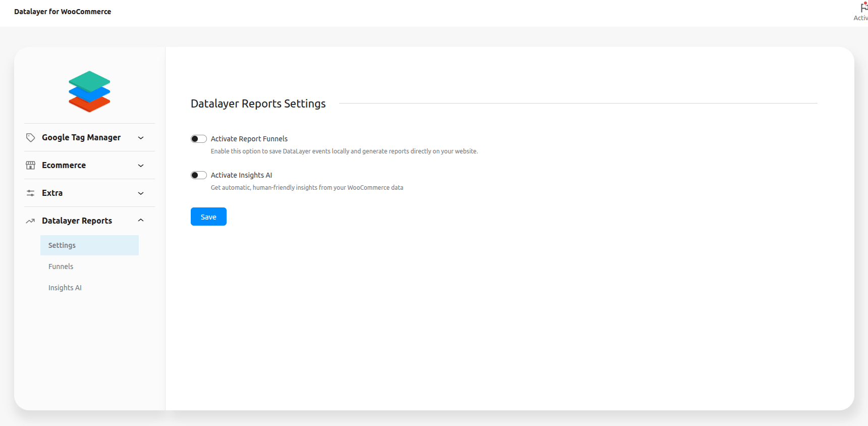Viewport: 868px width, 426px height.
Task: Click the Extra sliders icon
Action: [x=30, y=193]
